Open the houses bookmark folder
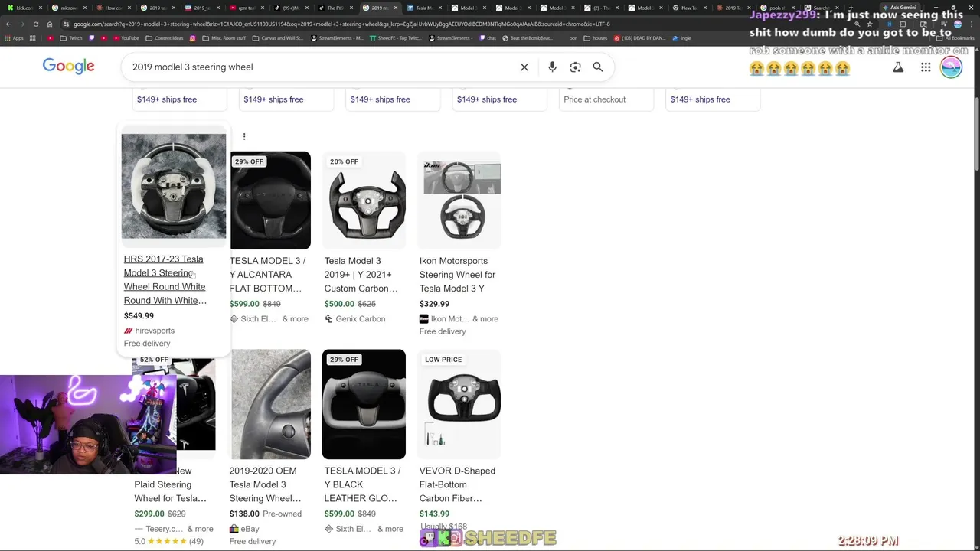This screenshot has width=980, height=551. point(597,38)
